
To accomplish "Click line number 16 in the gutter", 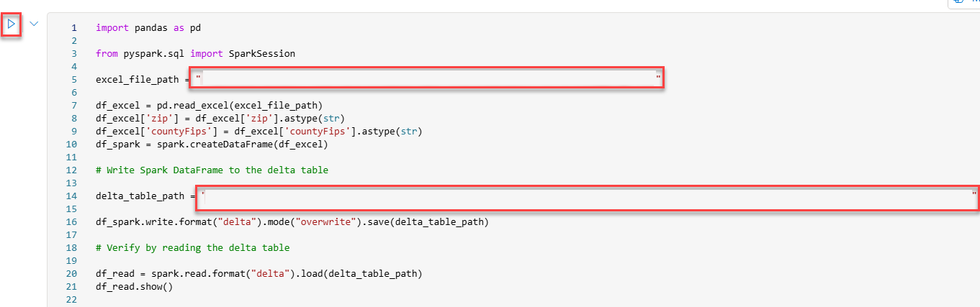I will (x=71, y=222).
